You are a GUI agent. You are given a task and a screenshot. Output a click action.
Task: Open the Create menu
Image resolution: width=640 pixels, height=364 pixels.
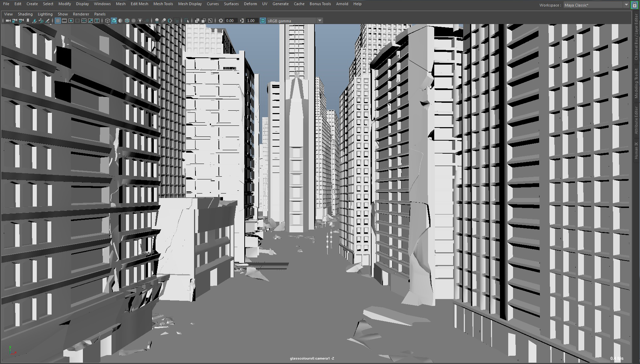32,4
